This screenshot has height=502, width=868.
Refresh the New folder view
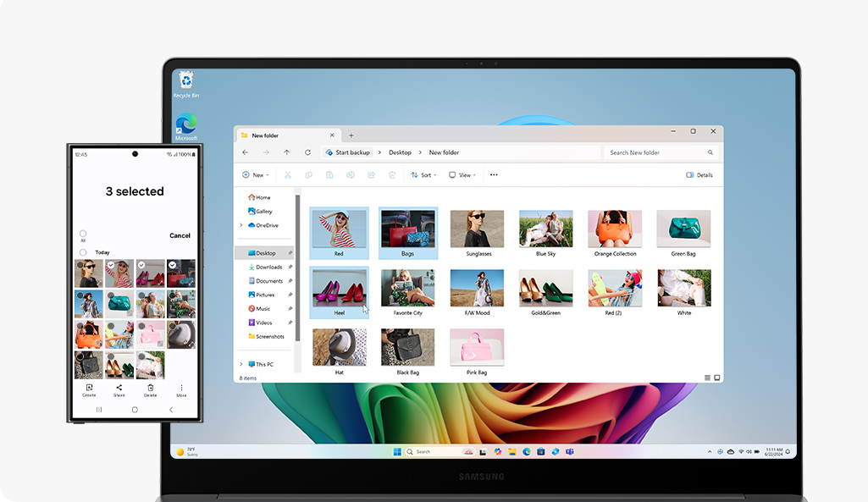click(x=307, y=152)
